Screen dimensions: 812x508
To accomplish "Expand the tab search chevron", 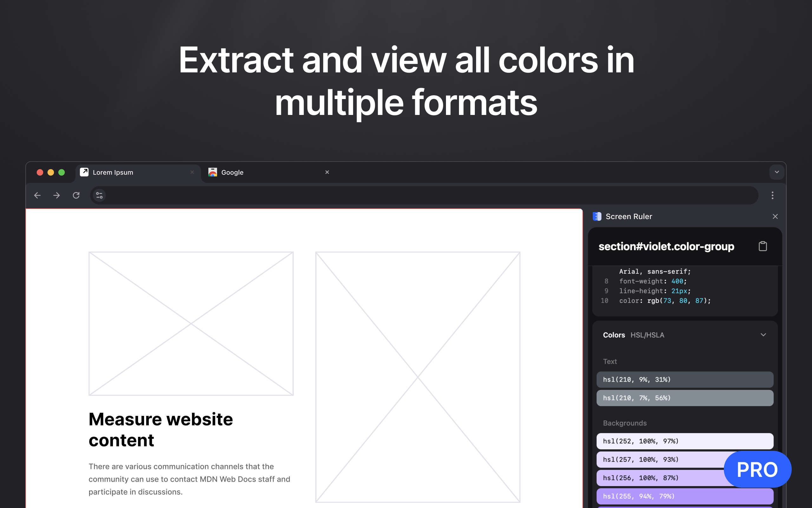I will pos(776,172).
